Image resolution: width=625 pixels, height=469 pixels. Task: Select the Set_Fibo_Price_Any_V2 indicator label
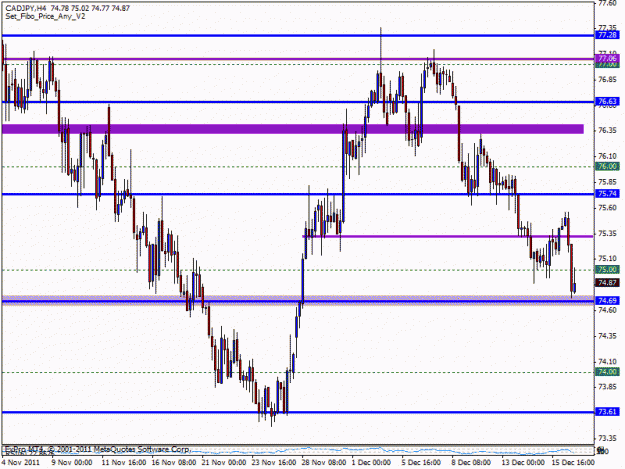point(45,16)
